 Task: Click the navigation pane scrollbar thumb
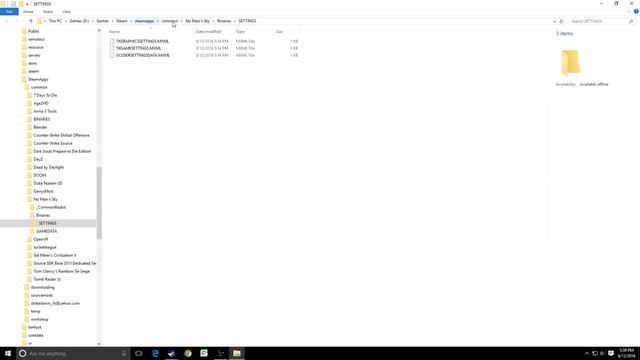pos(99,203)
